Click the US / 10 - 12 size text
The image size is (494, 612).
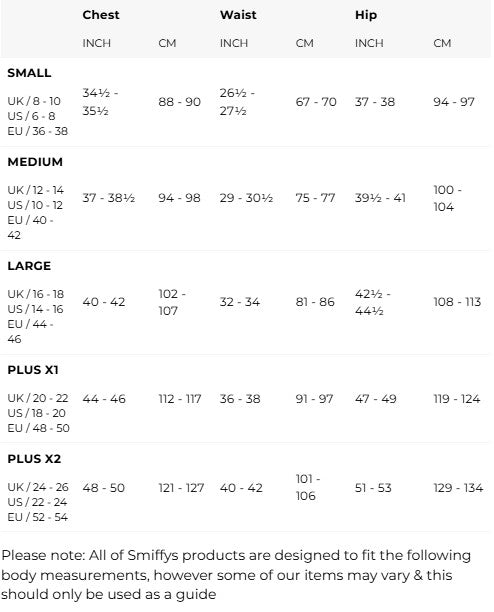click(35, 205)
